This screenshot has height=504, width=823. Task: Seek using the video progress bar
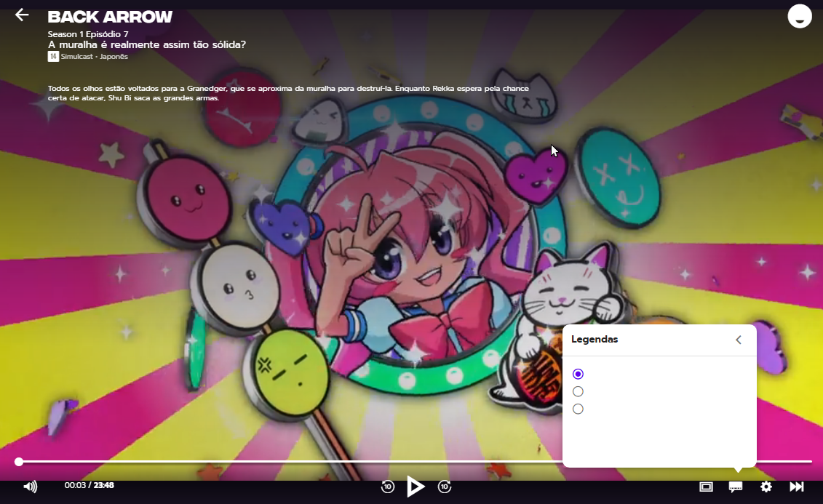tap(416, 462)
